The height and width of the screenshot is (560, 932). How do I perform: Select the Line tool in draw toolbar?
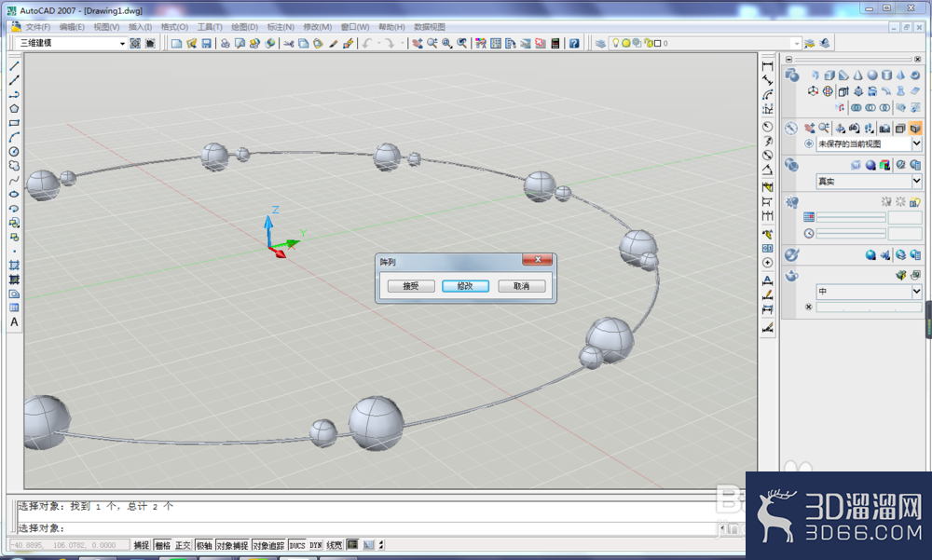(x=14, y=66)
